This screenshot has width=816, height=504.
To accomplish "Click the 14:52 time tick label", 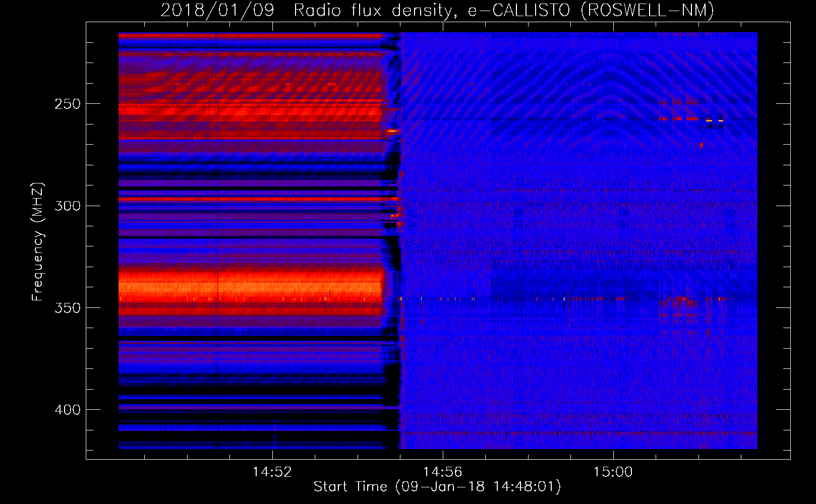I will [272, 472].
